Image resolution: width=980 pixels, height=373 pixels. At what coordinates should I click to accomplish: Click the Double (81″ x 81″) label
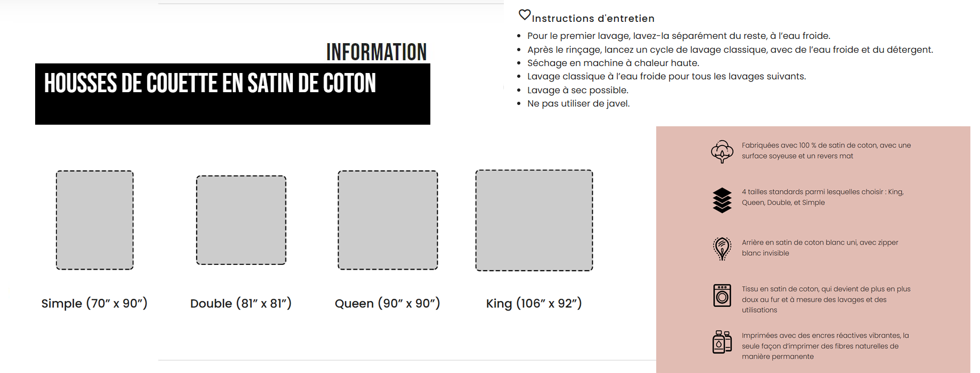point(241,304)
